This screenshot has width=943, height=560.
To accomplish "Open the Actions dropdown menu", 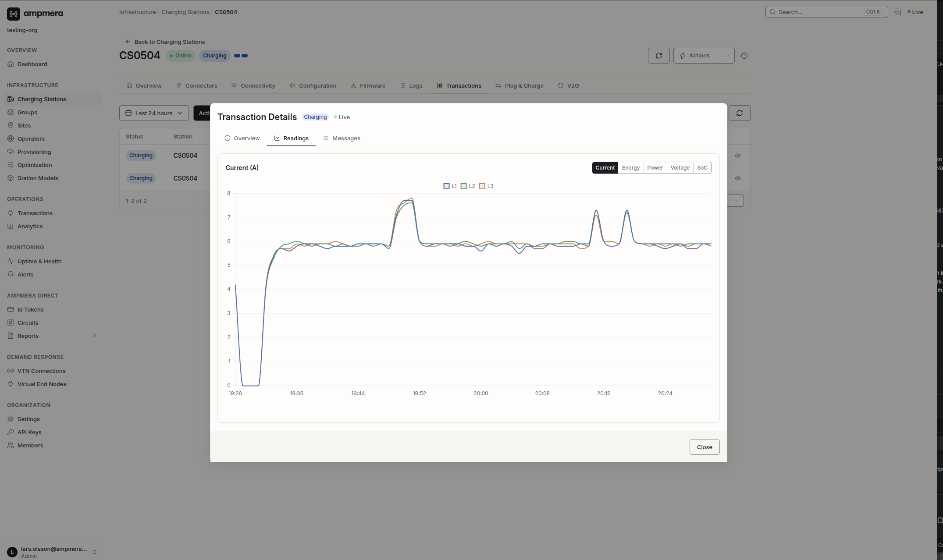I will pos(704,56).
